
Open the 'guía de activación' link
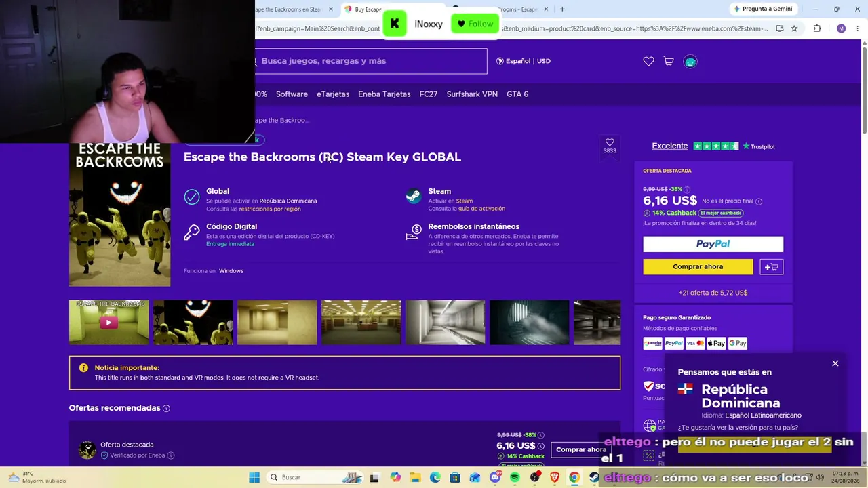(x=481, y=209)
